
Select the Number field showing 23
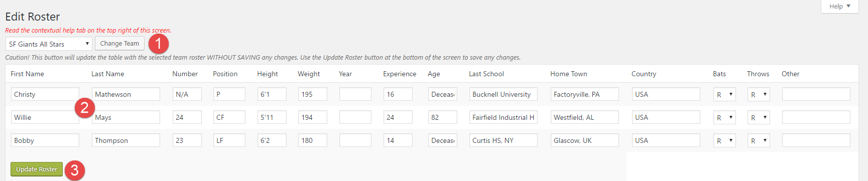click(x=187, y=140)
